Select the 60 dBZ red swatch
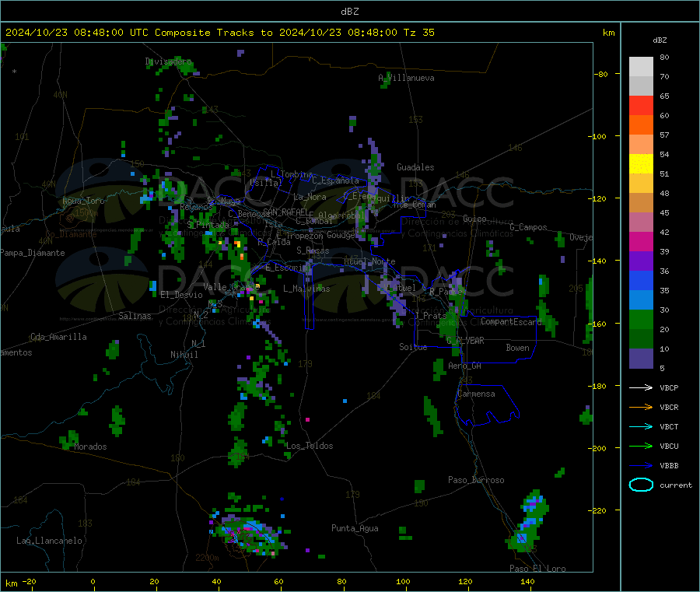This screenshot has height=592, width=700. tap(641, 105)
